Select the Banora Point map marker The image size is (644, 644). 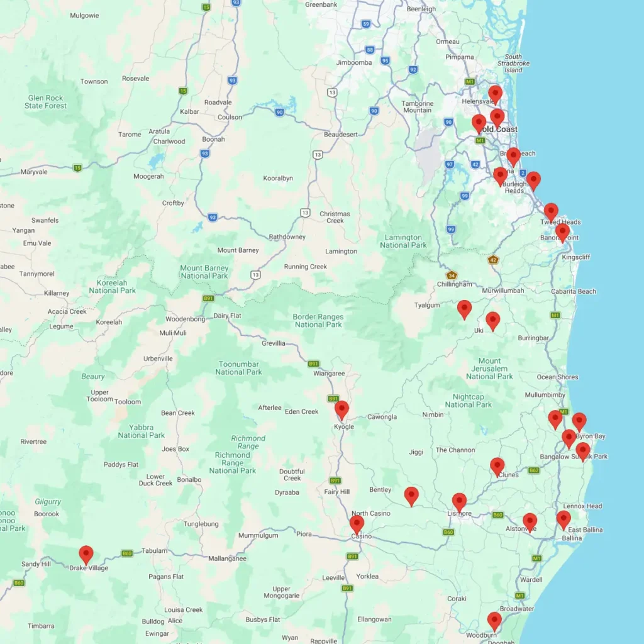click(x=562, y=233)
